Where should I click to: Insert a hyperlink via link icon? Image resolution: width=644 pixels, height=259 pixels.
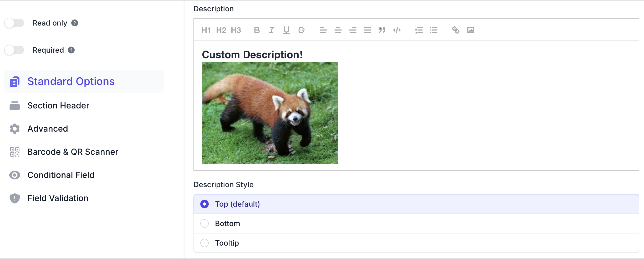tap(456, 30)
